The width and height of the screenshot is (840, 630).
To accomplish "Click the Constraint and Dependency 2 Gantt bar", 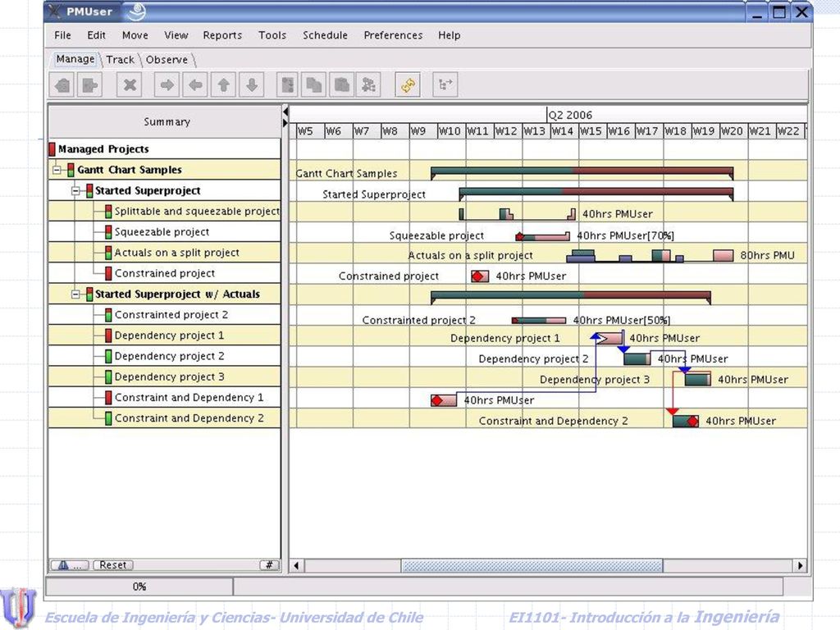I will point(685,421).
